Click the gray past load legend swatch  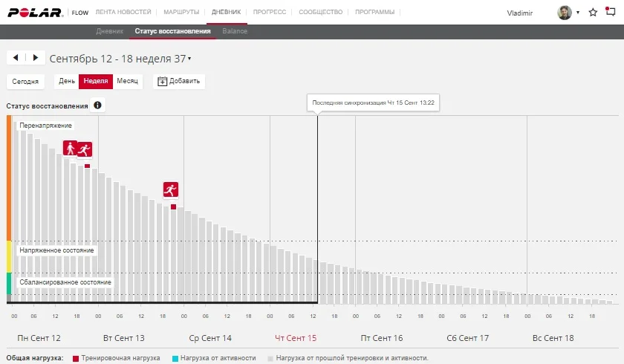point(270,359)
